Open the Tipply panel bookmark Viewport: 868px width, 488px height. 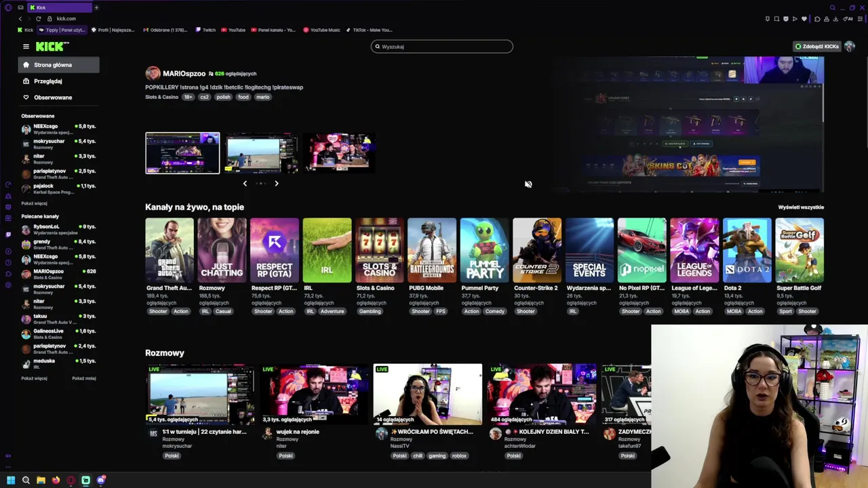click(x=62, y=30)
